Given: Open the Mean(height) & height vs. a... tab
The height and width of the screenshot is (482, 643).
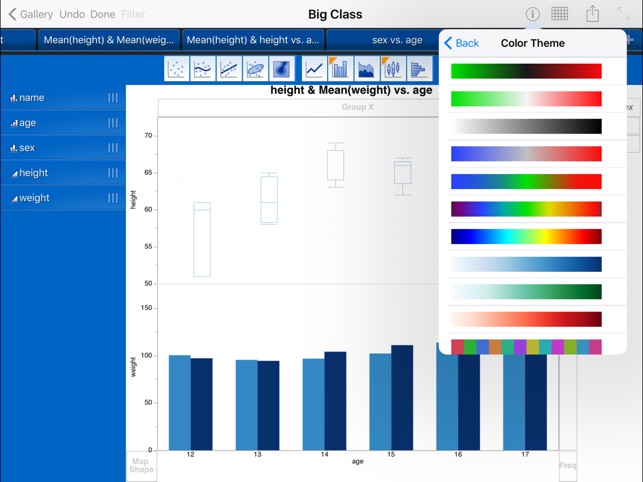Looking at the screenshot, I should coord(253,40).
